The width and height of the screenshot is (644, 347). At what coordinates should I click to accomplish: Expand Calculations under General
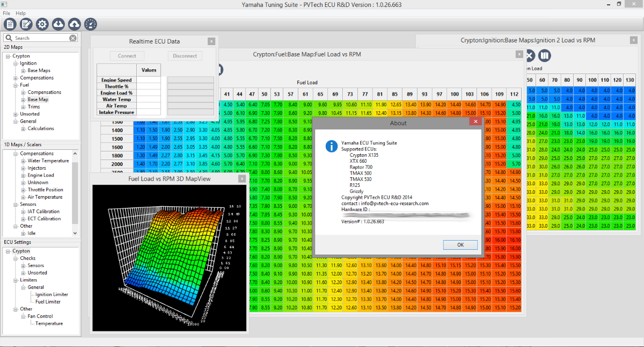coord(23,129)
